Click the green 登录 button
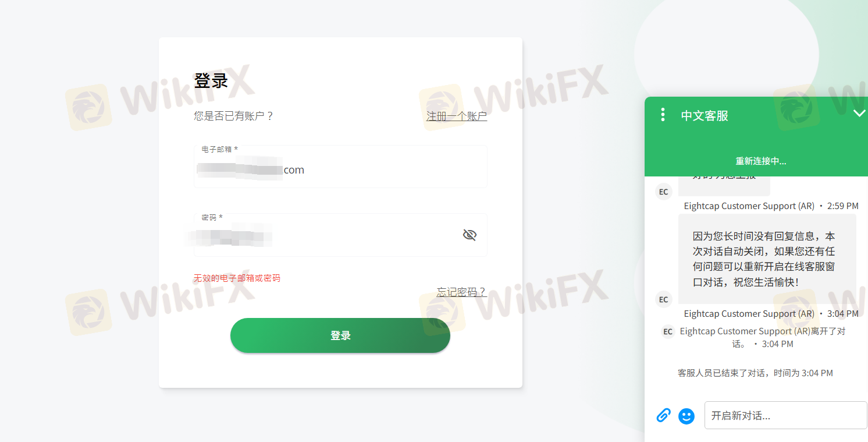The height and width of the screenshot is (442, 868). point(340,335)
